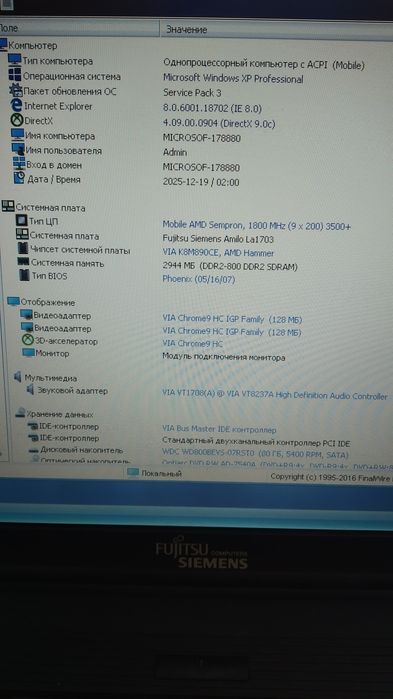Click the Имя пользователя icon
Image resolution: width=393 pixels, height=699 pixels.
[x=18, y=149]
